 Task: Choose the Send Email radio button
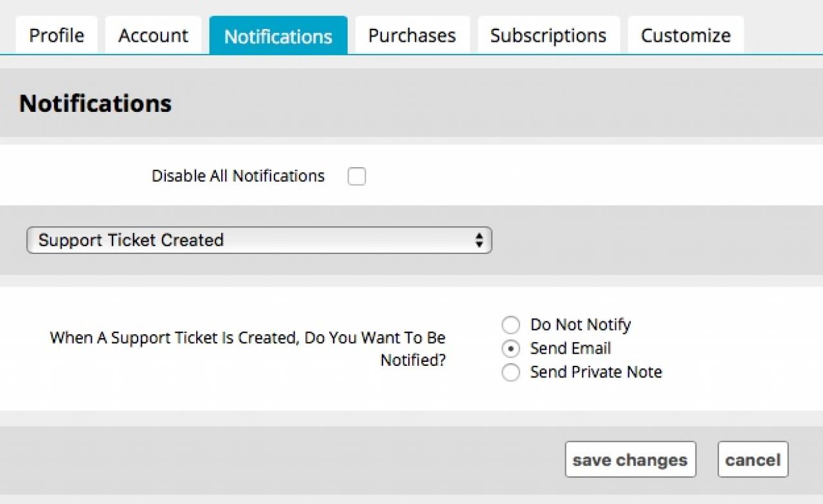point(511,349)
